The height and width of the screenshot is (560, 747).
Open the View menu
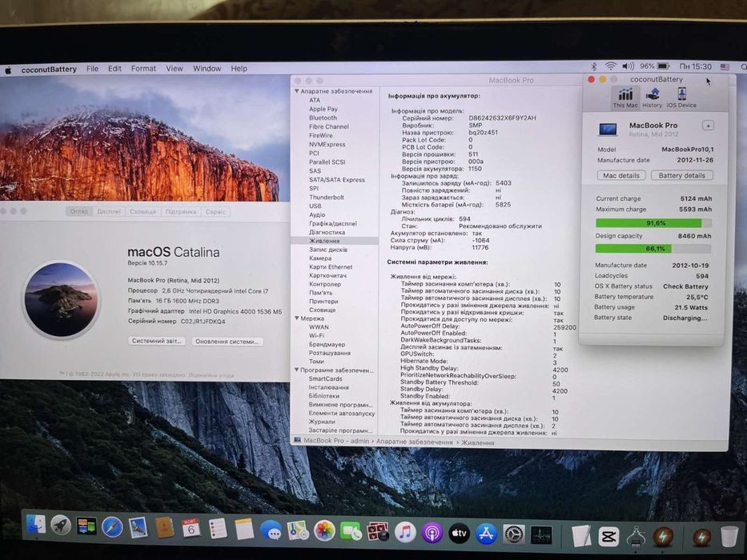[x=175, y=69]
